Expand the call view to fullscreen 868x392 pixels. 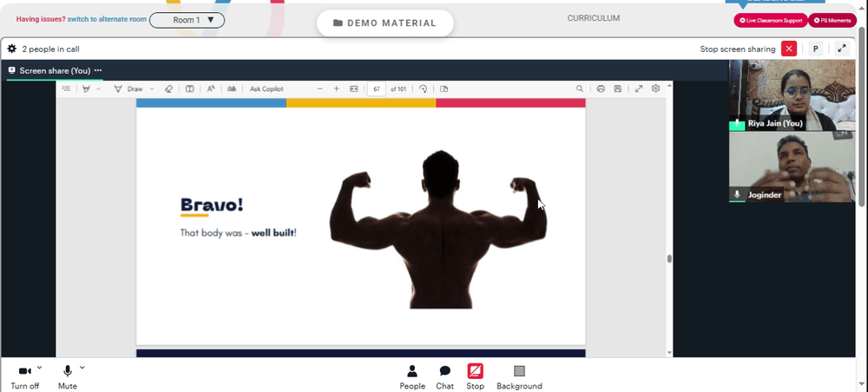tap(842, 49)
